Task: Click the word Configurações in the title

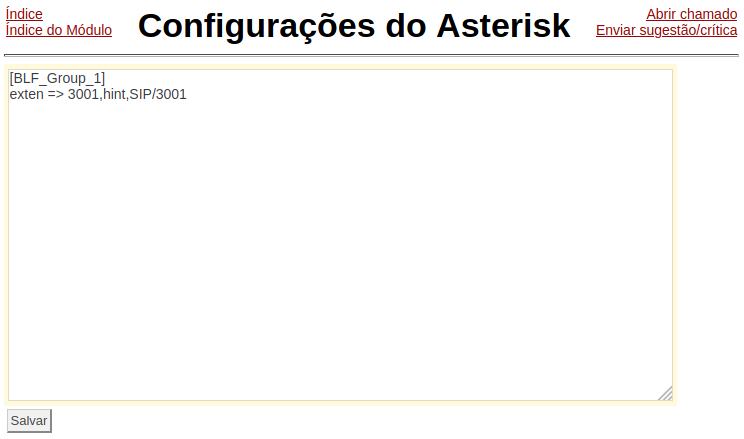Action: coord(256,27)
